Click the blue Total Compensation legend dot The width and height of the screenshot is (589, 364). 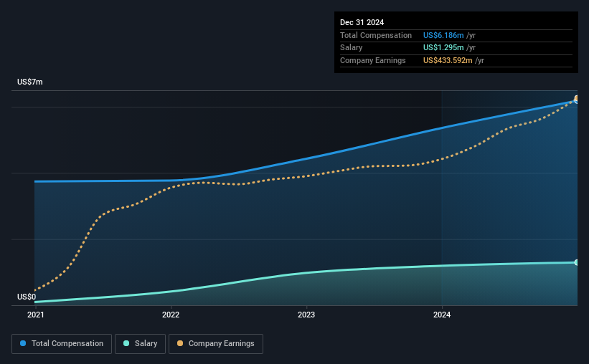click(23, 343)
